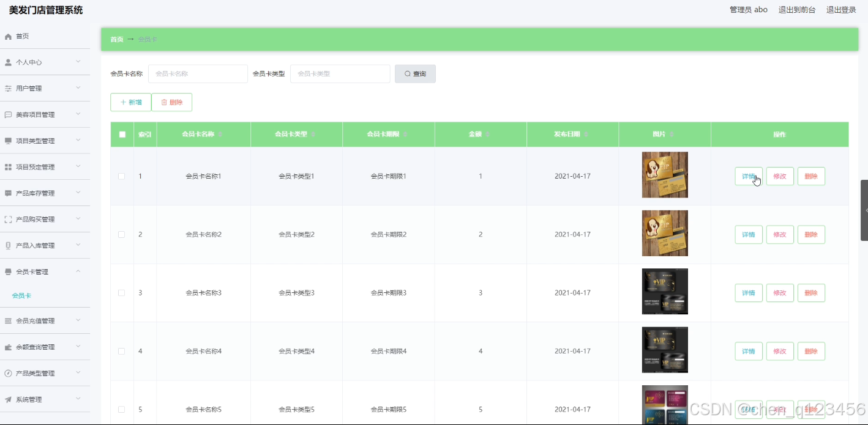Click the 新增 add button
Screen dimensions: 868x425
point(130,102)
